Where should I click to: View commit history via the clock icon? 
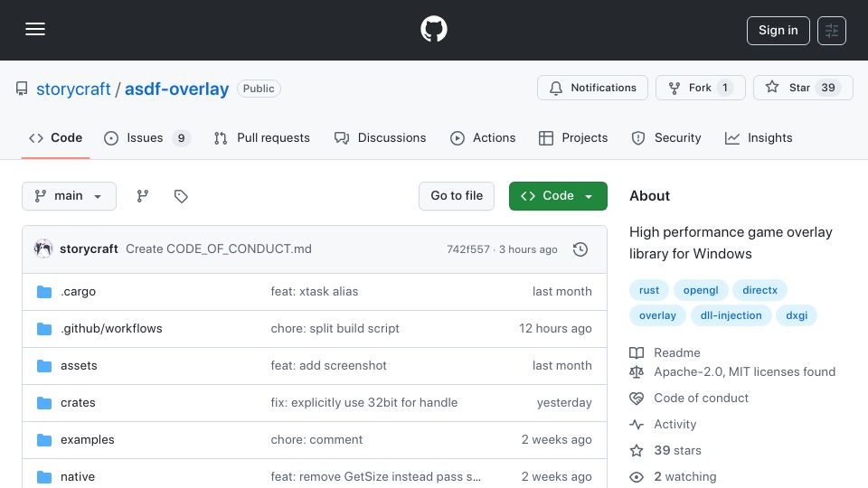[580, 249]
